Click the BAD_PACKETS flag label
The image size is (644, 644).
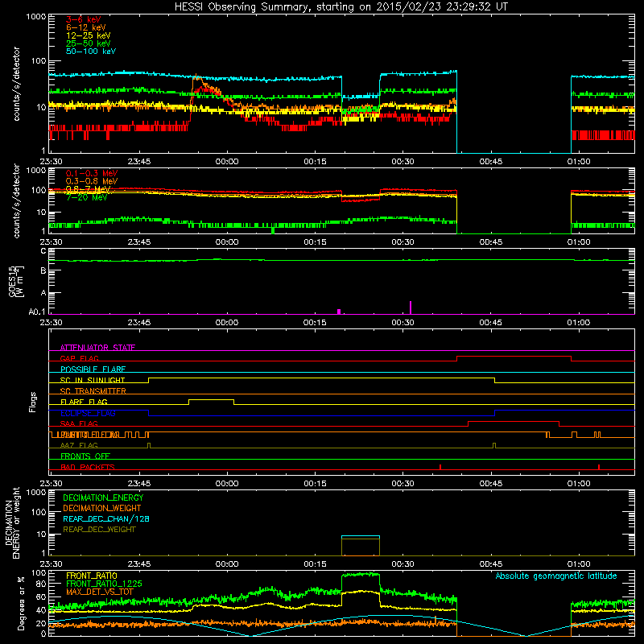pyautogui.click(x=88, y=467)
